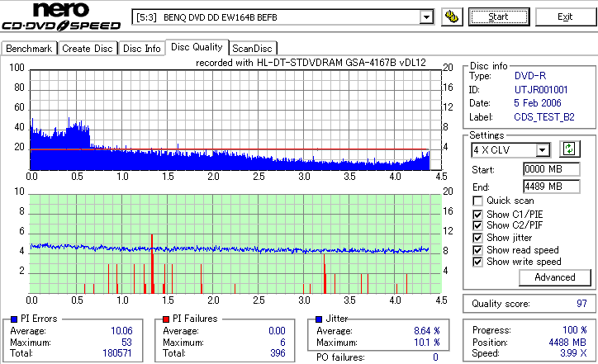
Task: Disable the Show jitter checkbox
Action: tap(477, 238)
